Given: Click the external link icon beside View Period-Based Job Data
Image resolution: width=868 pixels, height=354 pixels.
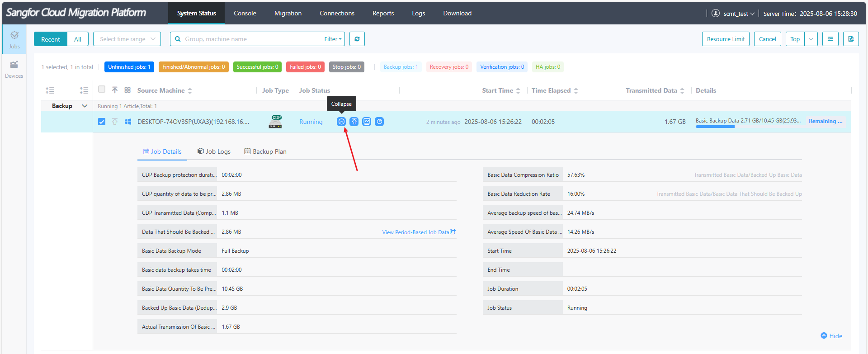Looking at the screenshot, I should point(453,232).
